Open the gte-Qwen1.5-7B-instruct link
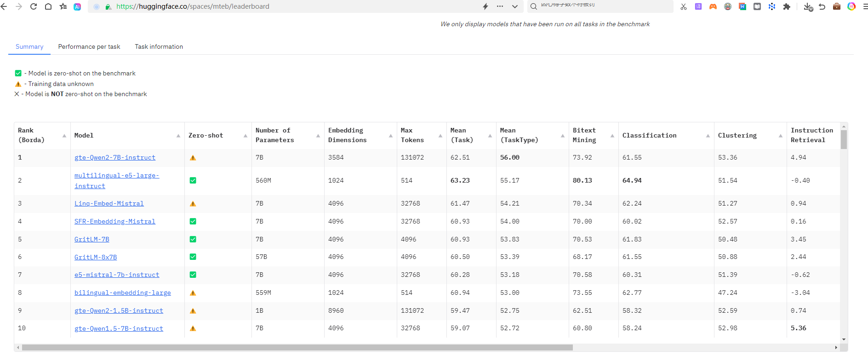 click(x=119, y=328)
